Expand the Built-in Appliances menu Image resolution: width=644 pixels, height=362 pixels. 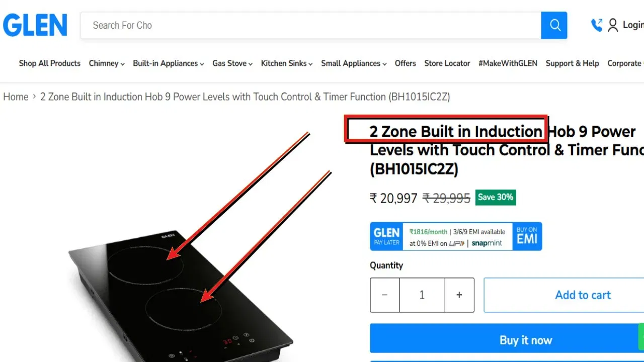[x=169, y=63]
